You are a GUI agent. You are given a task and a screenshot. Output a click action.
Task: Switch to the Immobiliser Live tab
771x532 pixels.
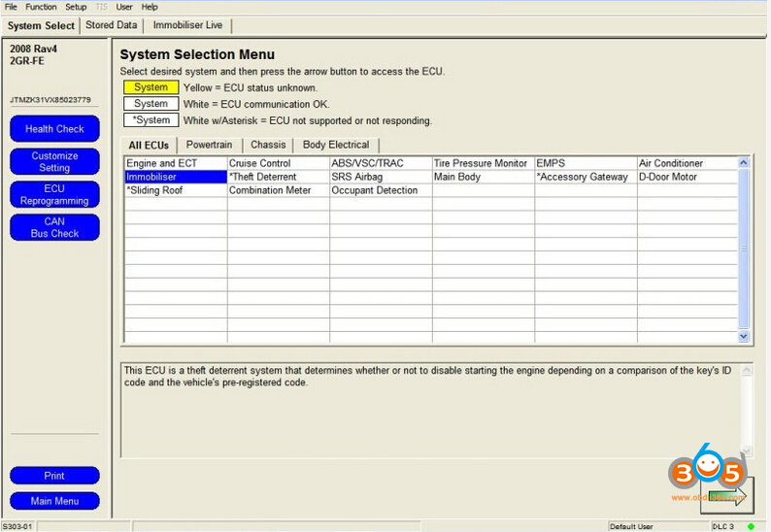[187, 25]
